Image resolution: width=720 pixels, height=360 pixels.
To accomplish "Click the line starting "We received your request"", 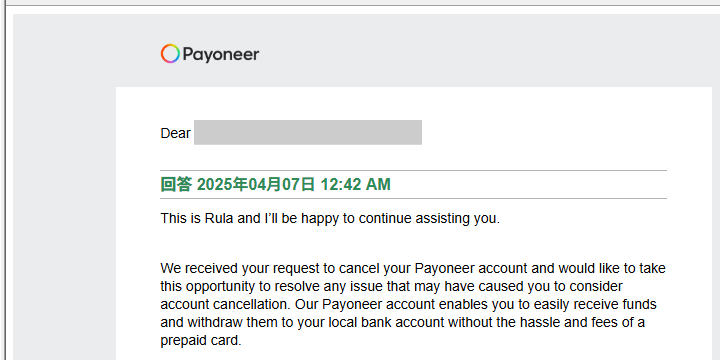I will pyautogui.click(x=413, y=268).
